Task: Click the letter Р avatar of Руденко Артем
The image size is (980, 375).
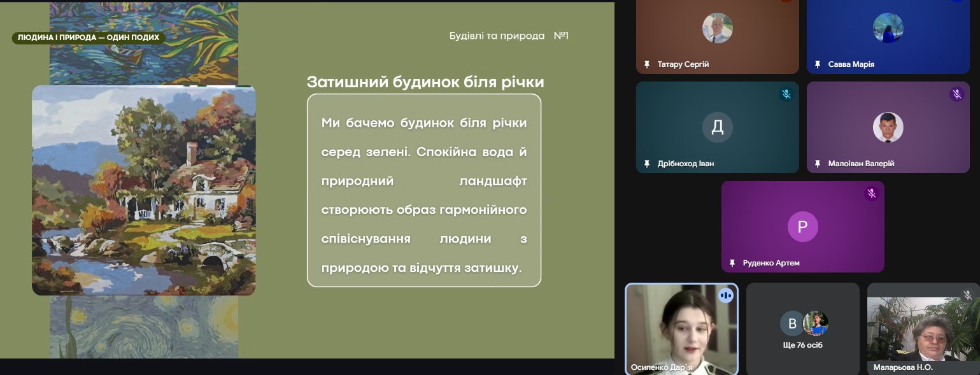Action: point(802,227)
